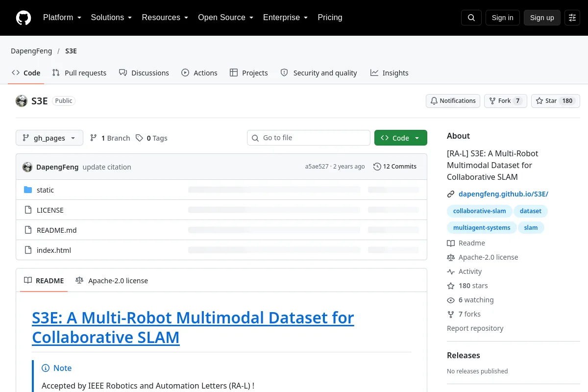
Task: Open the Actions tab
Action: 199,73
